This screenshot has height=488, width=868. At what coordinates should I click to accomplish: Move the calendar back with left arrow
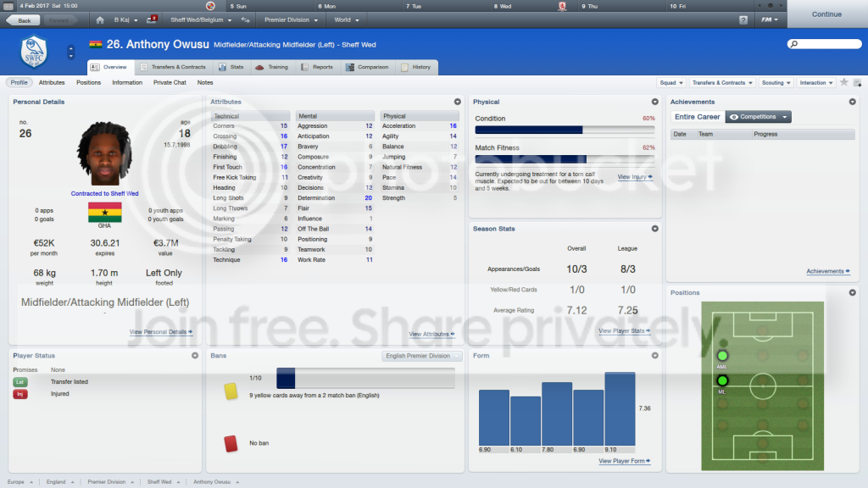coord(759,6)
